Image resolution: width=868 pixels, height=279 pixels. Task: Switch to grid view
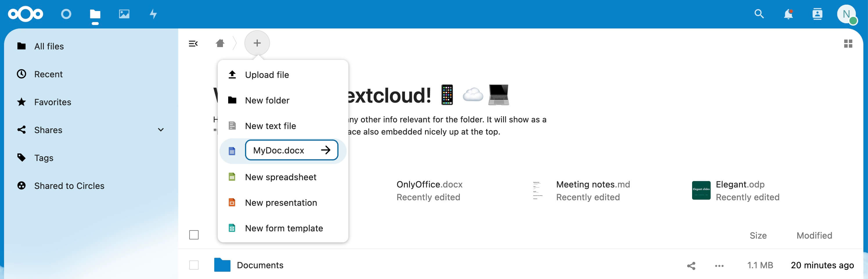[x=848, y=44]
